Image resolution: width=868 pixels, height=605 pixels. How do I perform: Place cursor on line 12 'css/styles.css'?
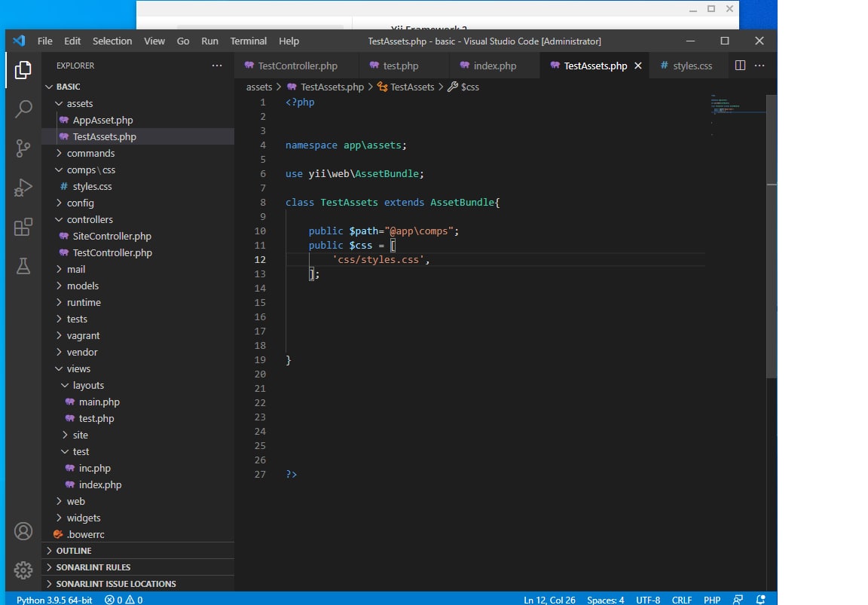[379, 260]
